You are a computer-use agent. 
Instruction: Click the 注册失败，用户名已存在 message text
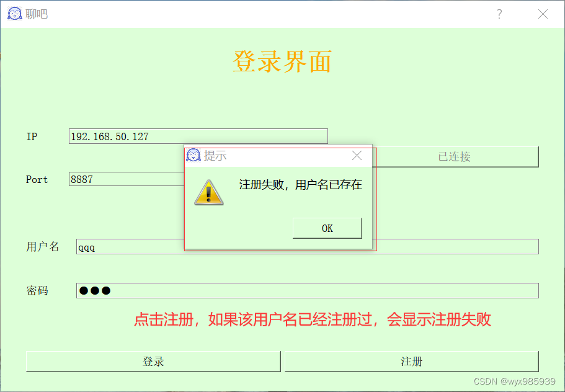(301, 185)
